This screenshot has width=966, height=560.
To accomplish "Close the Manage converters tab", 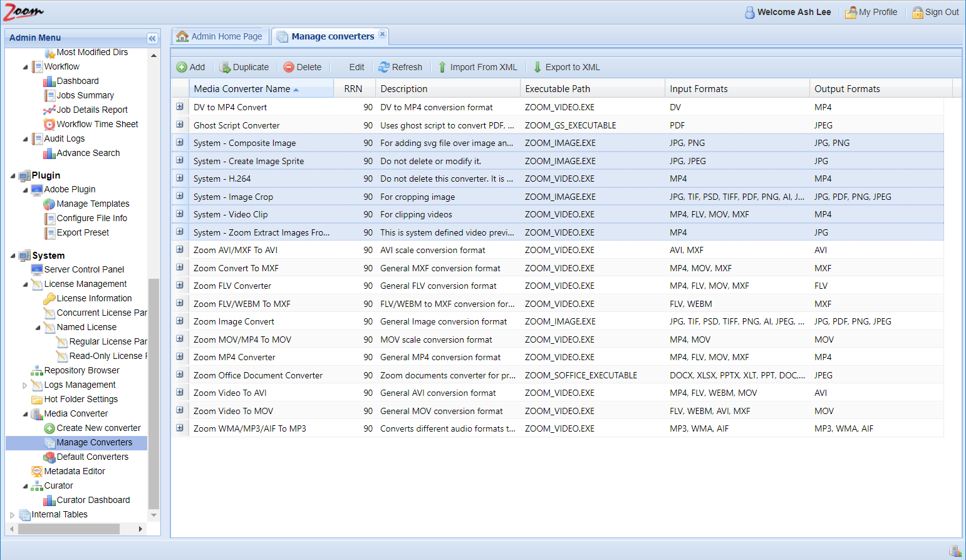I will pyautogui.click(x=382, y=34).
